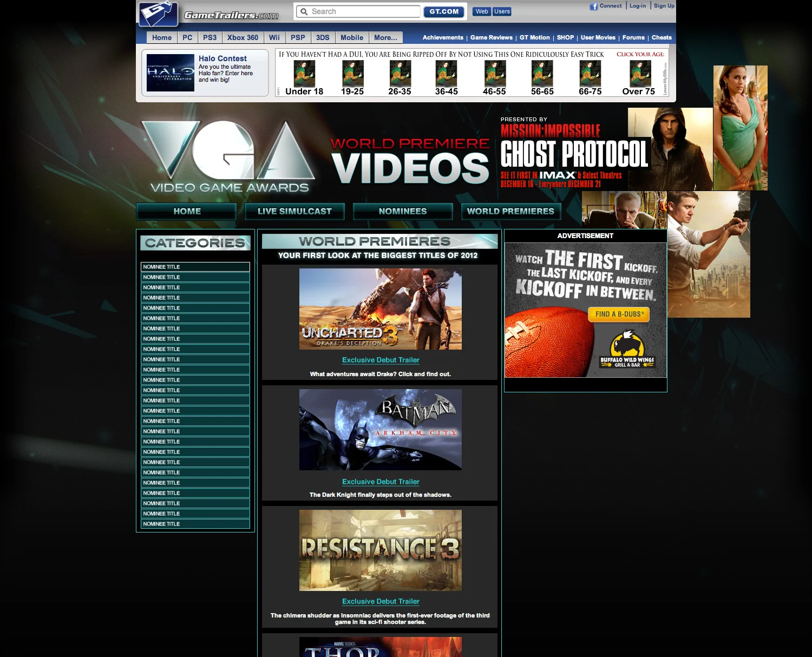Select the 46-55 age icon

point(495,74)
